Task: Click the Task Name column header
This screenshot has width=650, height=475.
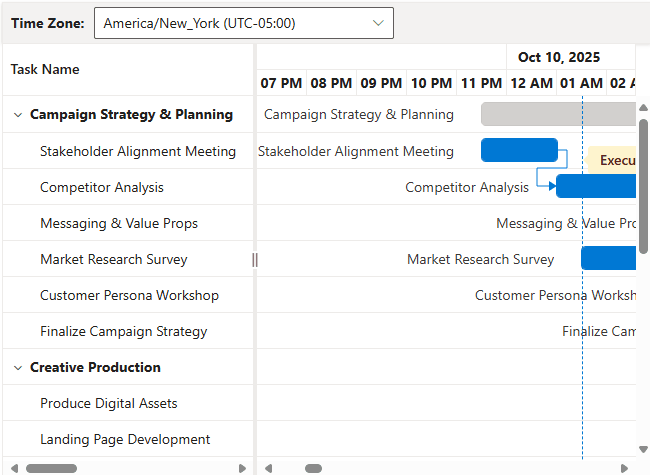Action: click(45, 69)
